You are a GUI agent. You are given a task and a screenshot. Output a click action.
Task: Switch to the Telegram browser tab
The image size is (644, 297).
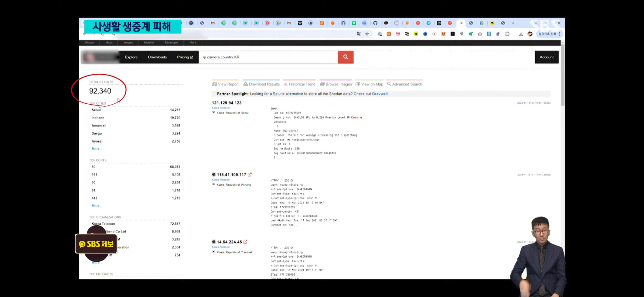[428, 23]
